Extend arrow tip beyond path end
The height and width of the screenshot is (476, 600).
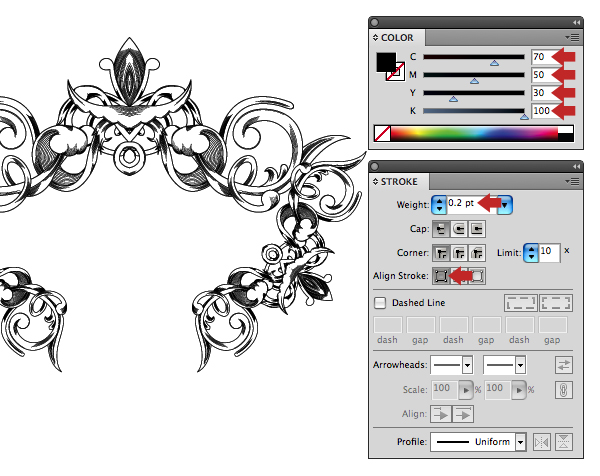click(441, 414)
